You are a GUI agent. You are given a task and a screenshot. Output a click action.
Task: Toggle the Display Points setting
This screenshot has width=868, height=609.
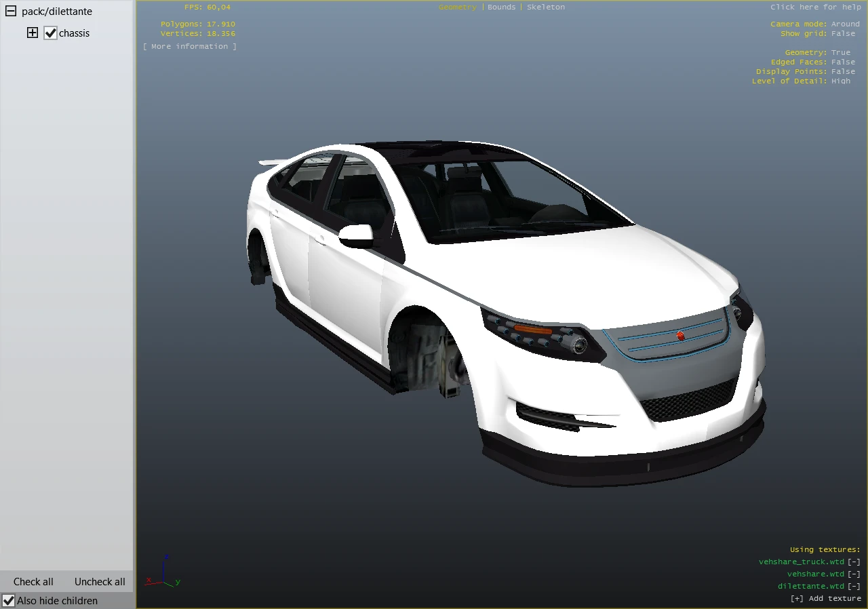pyautogui.click(x=843, y=71)
